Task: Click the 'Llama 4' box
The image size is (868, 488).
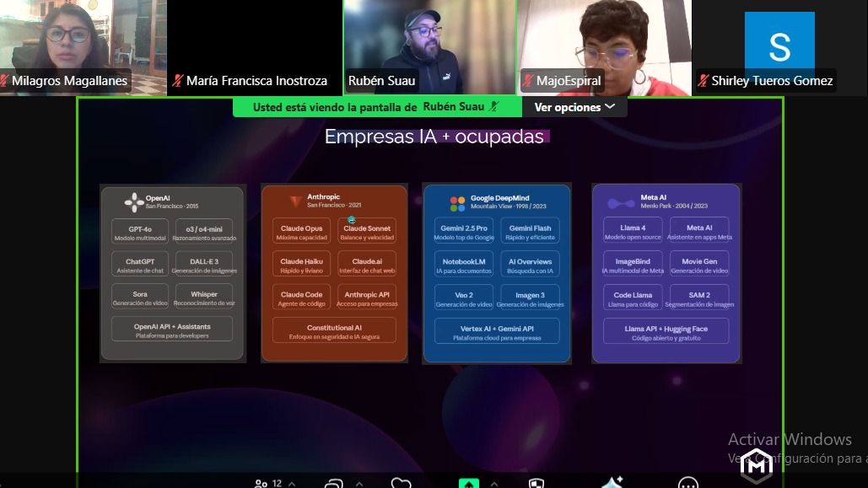Action: (633, 232)
